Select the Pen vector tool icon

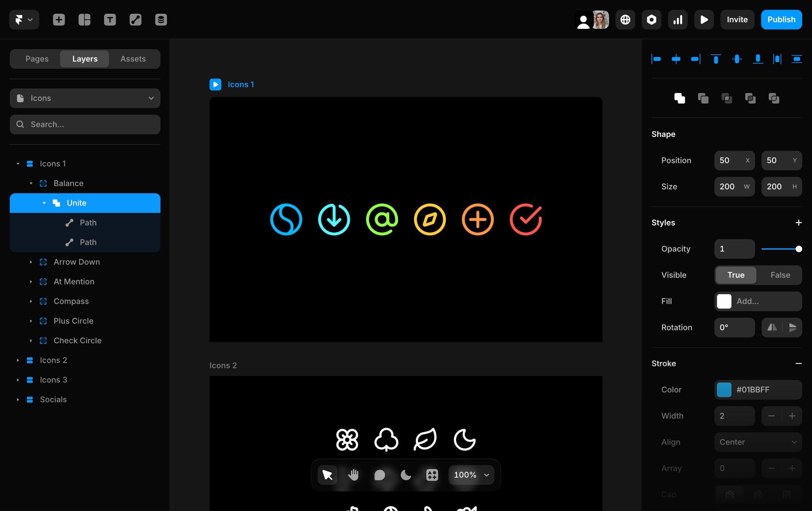tap(135, 20)
